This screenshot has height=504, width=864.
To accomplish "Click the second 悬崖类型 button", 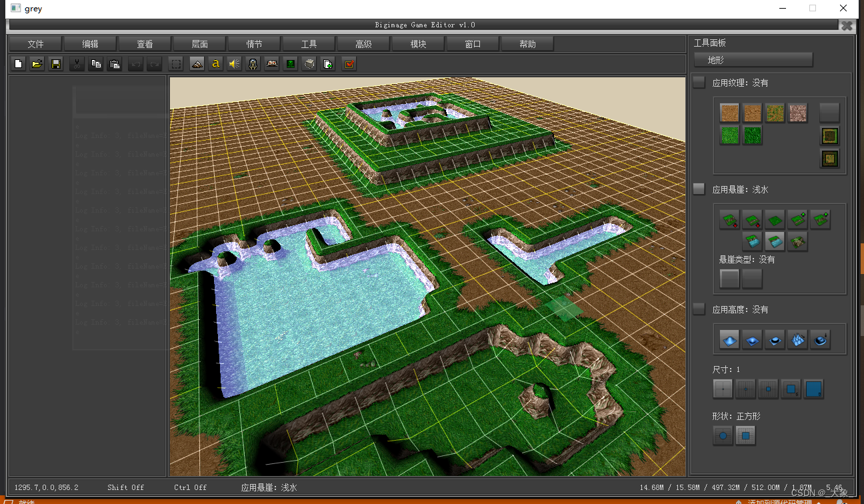I will tap(752, 279).
